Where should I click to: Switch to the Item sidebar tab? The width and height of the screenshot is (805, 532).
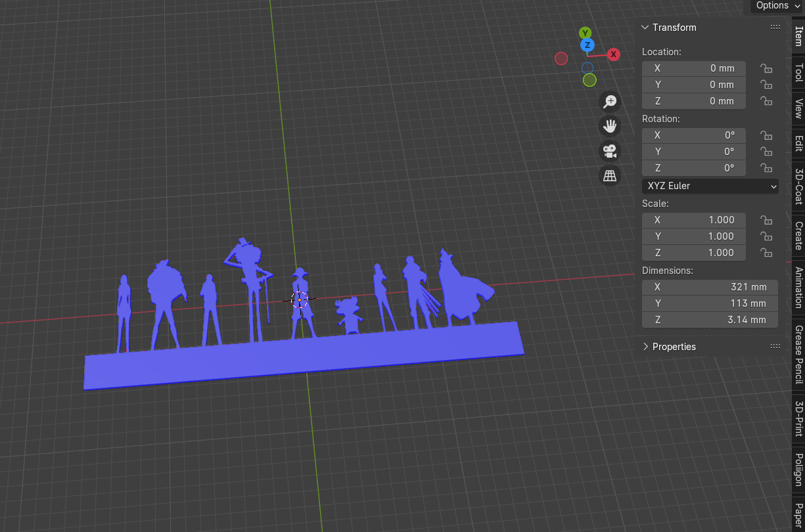coord(798,36)
